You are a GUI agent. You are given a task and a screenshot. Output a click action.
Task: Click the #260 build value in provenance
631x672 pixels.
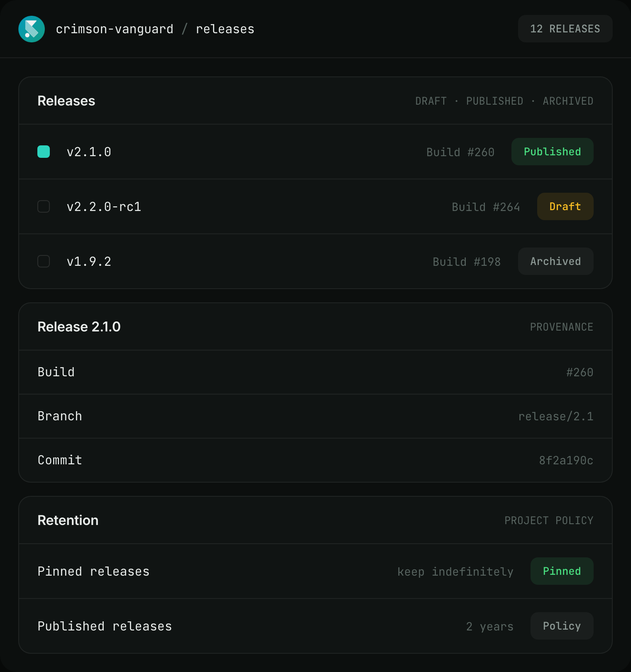[580, 372]
